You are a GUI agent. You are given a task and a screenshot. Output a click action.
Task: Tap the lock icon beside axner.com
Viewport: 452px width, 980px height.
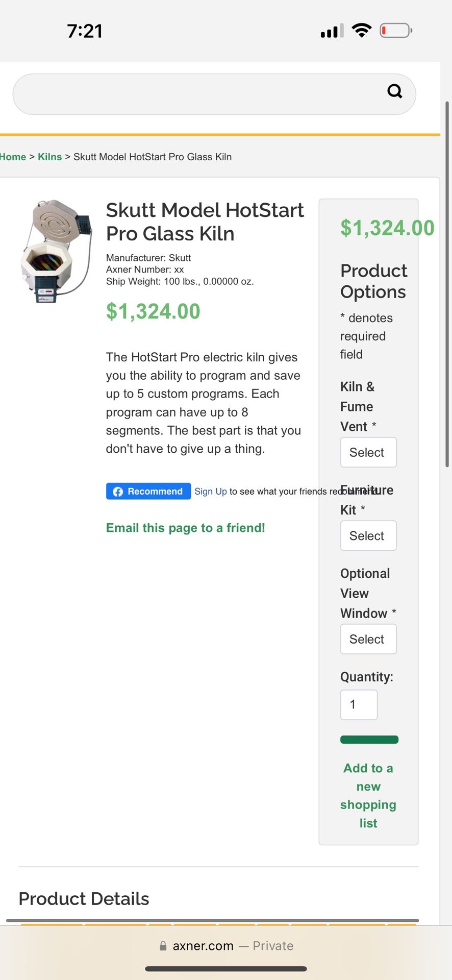pos(163,946)
